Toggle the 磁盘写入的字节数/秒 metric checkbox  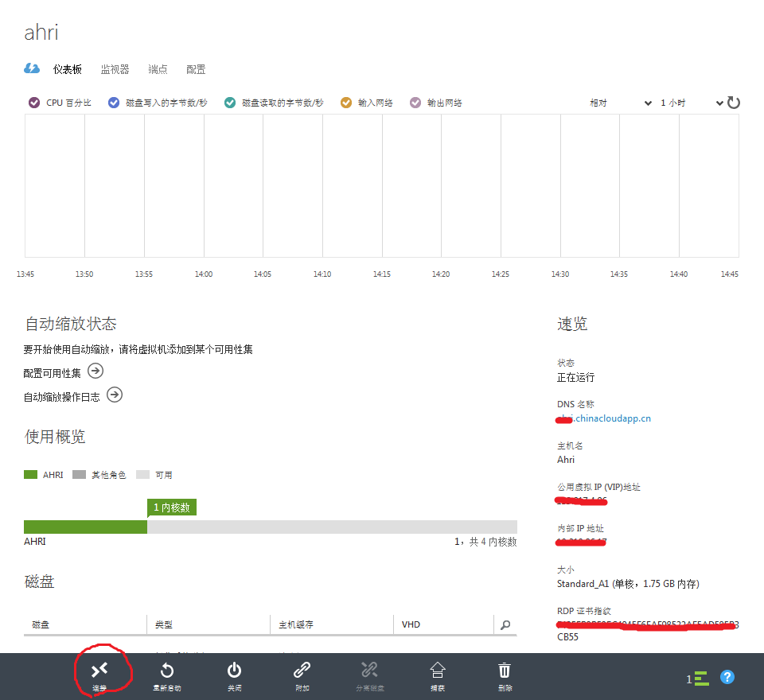pyautogui.click(x=114, y=103)
